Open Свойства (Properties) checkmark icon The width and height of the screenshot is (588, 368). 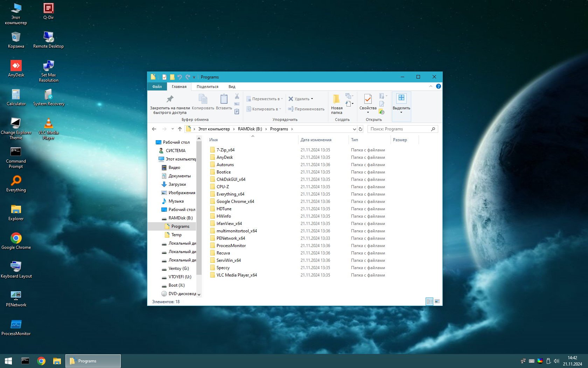[367, 99]
